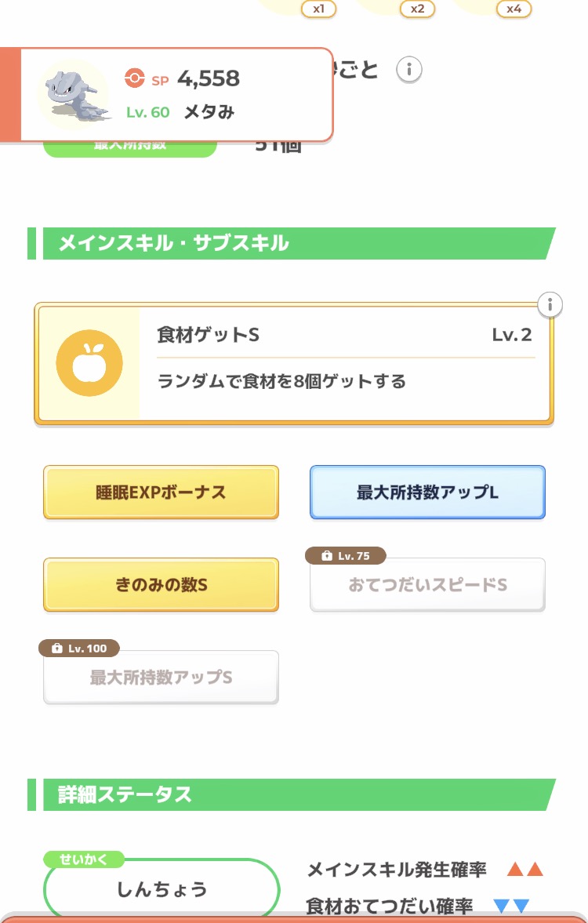
Task: Tap the x2 badge at top
Action: pyautogui.click(x=417, y=9)
